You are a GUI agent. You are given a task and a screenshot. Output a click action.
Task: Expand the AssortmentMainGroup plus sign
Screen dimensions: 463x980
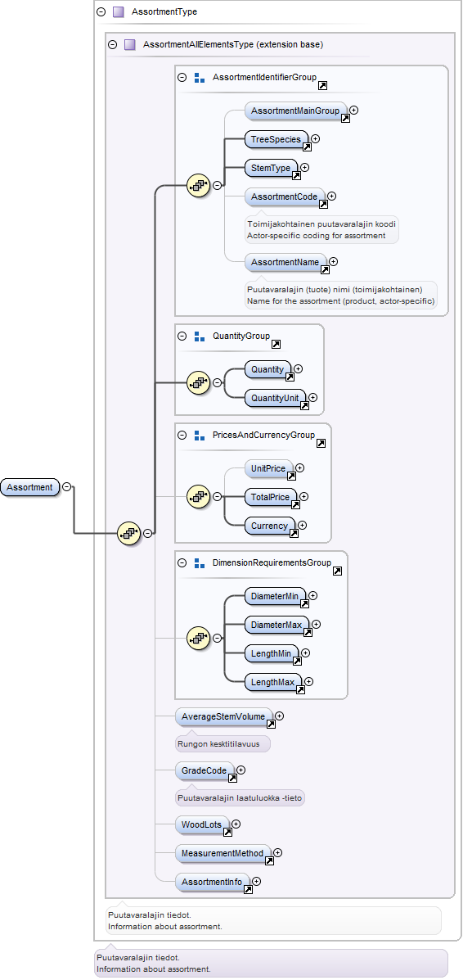[354, 110]
